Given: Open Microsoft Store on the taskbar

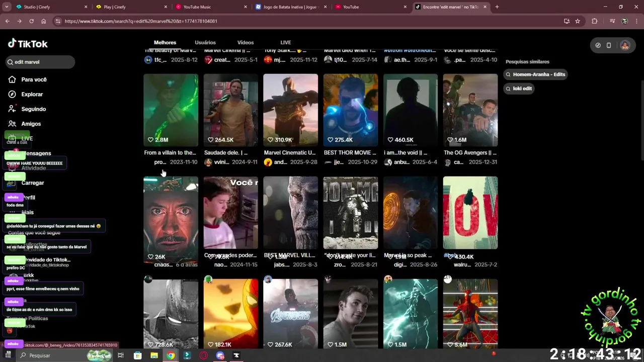Looking at the screenshot, I should click(x=138, y=355).
